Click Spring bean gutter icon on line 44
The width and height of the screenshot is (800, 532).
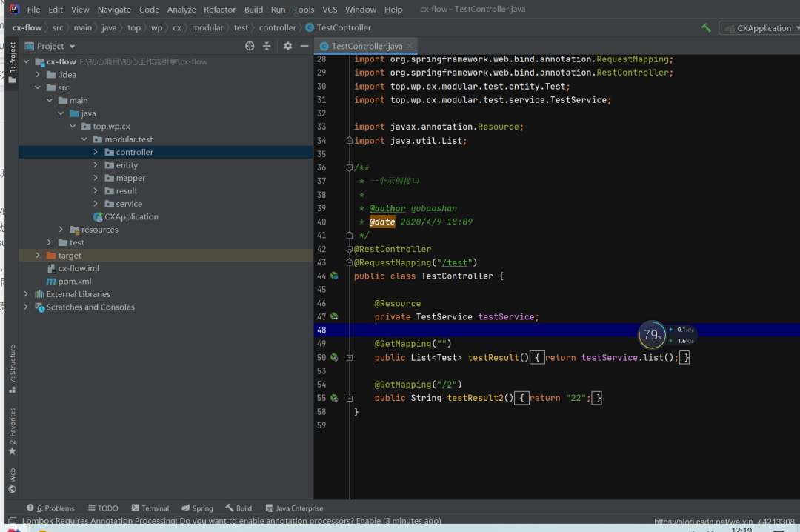click(x=334, y=276)
